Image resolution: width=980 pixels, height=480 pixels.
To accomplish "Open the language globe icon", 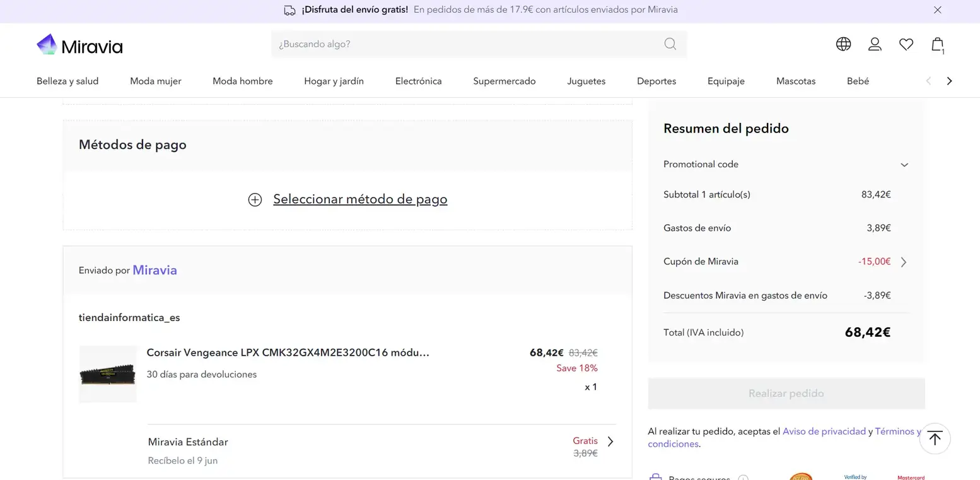I will [x=843, y=44].
